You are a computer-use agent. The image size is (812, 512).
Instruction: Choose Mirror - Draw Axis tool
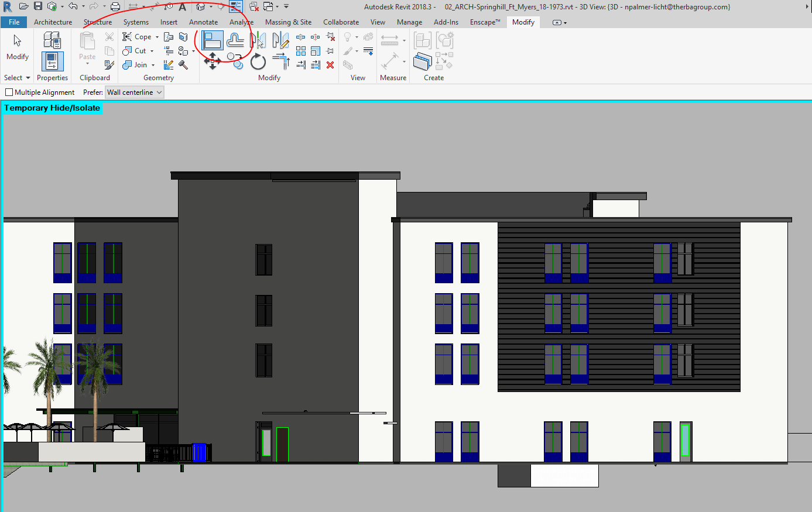[x=281, y=40]
